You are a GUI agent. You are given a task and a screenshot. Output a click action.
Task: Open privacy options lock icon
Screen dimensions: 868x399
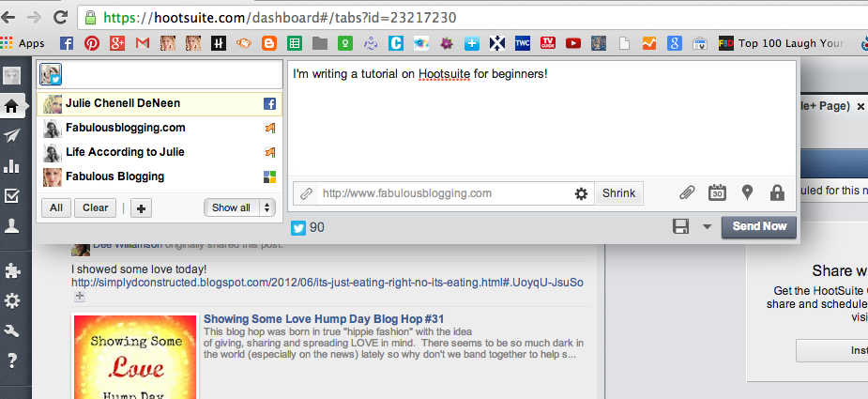777,192
